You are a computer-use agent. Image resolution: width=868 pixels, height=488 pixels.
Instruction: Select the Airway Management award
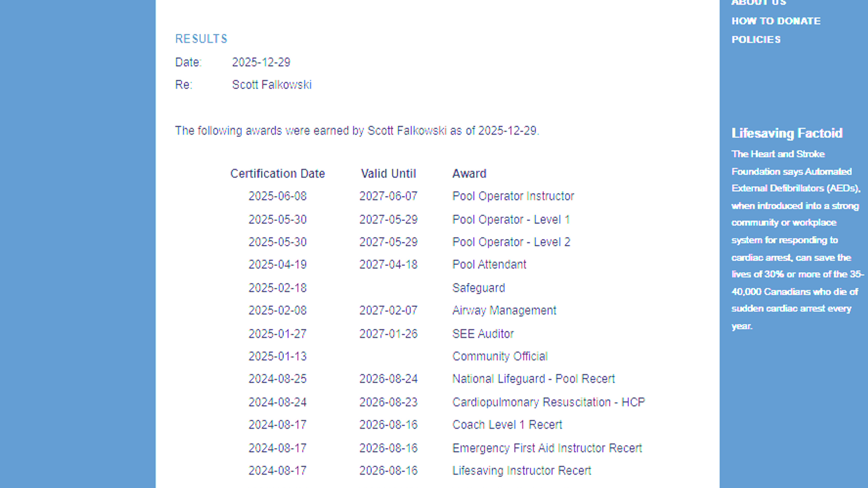(504, 310)
